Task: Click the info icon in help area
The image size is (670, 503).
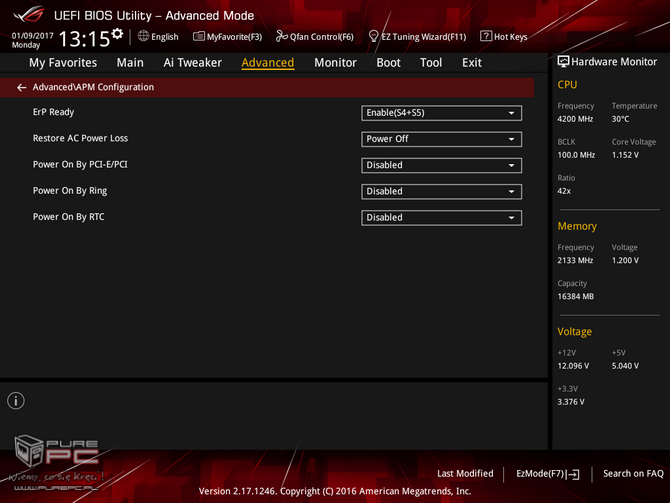Action: [16, 401]
